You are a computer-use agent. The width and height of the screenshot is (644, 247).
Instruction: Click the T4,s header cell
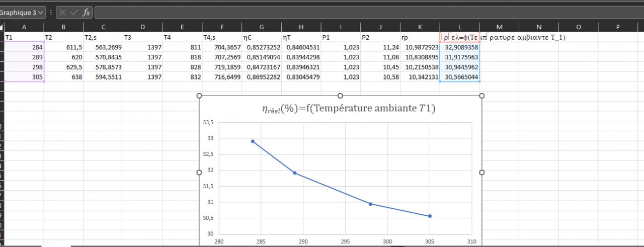tap(222, 37)
